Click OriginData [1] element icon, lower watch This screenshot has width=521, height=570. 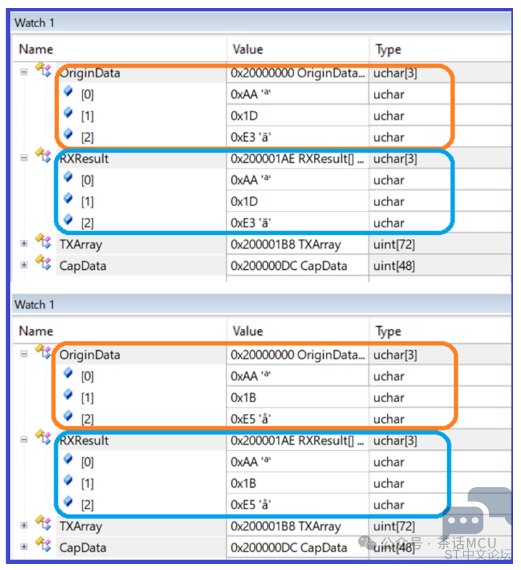[x=68, y=394]
